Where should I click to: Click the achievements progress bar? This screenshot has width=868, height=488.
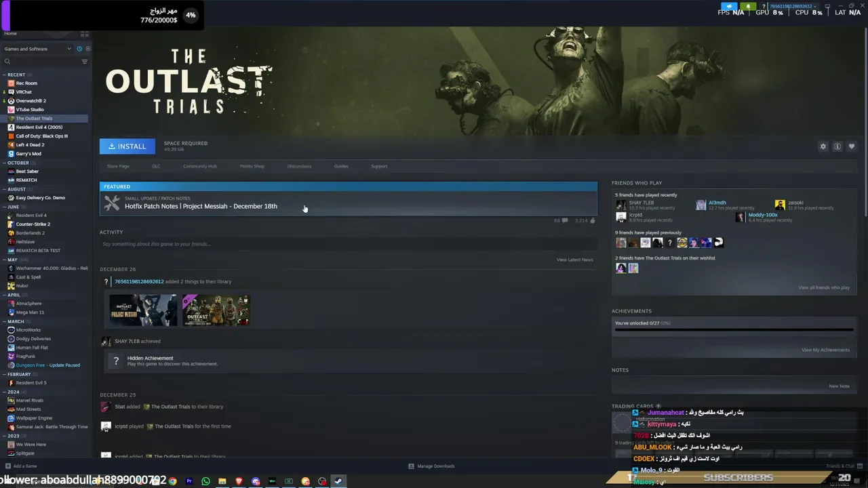[x=734, y=330]
